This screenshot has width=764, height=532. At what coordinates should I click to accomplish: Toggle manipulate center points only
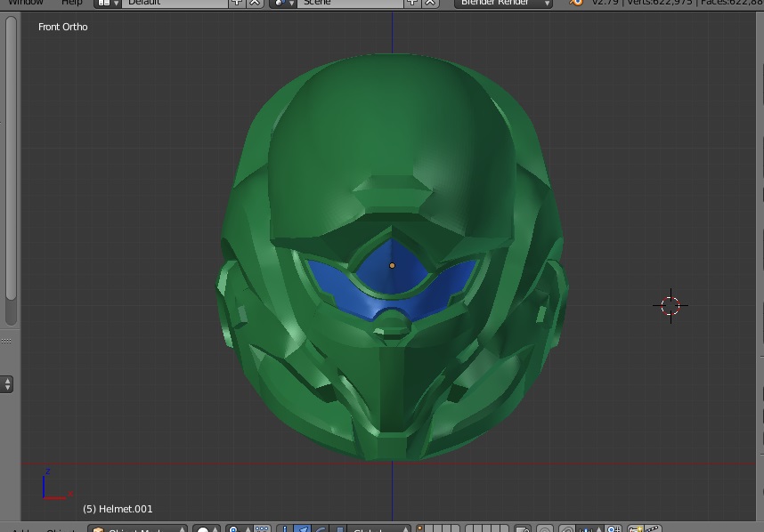[262, 528]
